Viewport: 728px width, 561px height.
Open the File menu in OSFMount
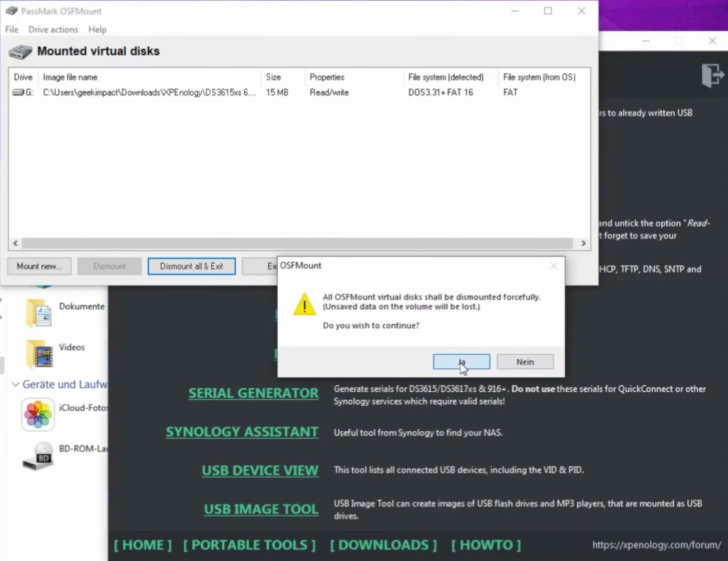click(12, 30)
